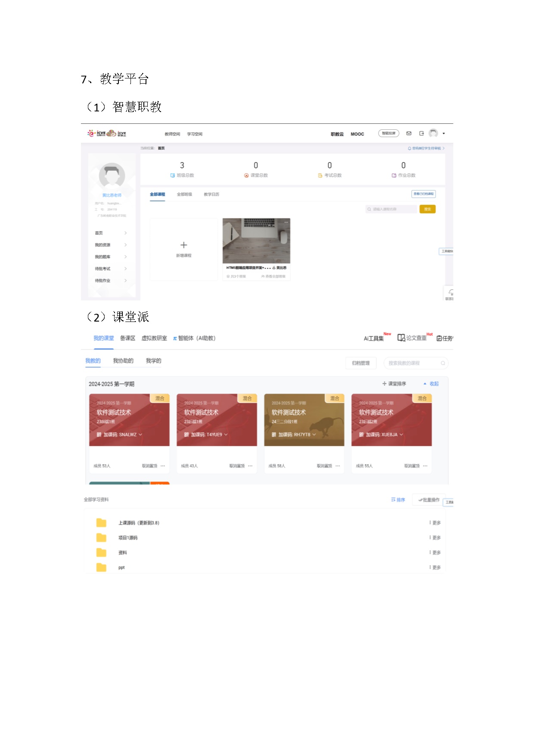Click the yellow 搜索 button

[x=427, y=209]
